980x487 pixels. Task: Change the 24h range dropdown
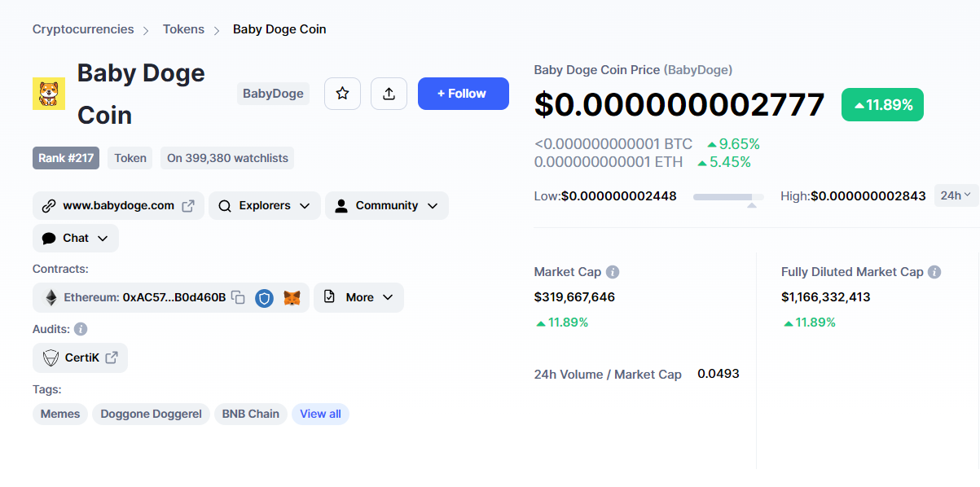(956, 195)
